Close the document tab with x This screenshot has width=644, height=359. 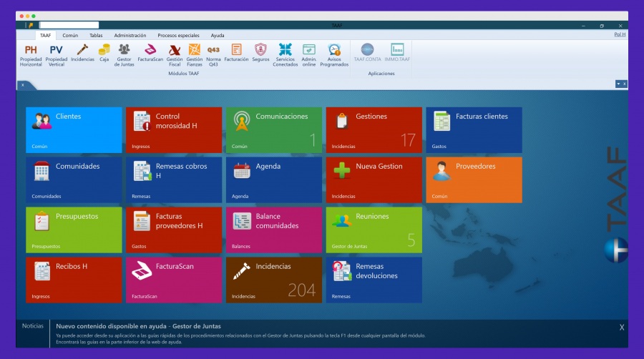click(x=23, y=85)
